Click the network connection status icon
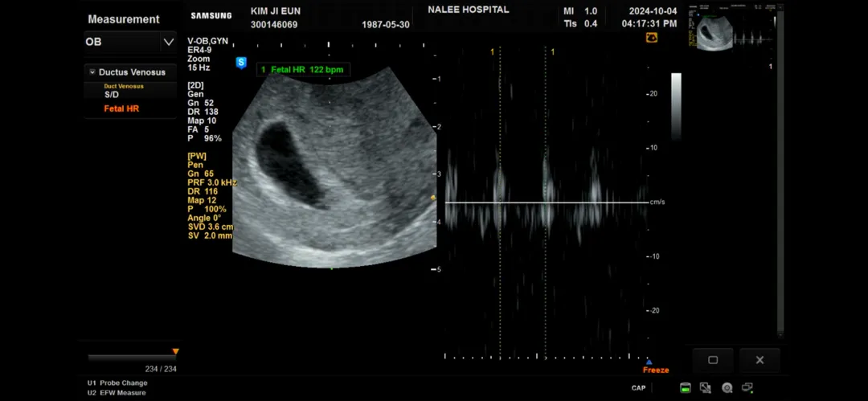The height and width of the screenshot is (401, 868). coord(747,387)
